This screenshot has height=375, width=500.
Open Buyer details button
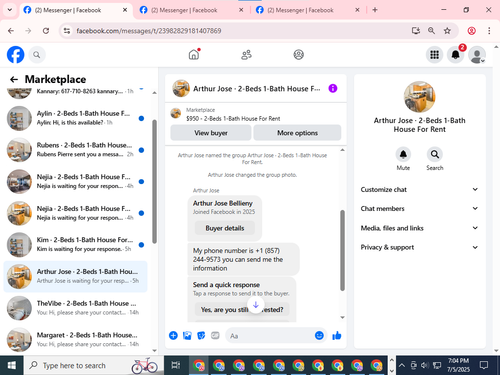[x=225, y=228]
